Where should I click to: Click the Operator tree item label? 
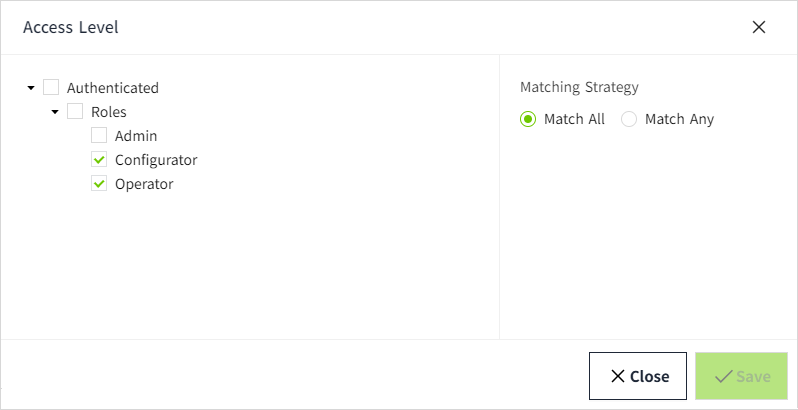point(144,184)
